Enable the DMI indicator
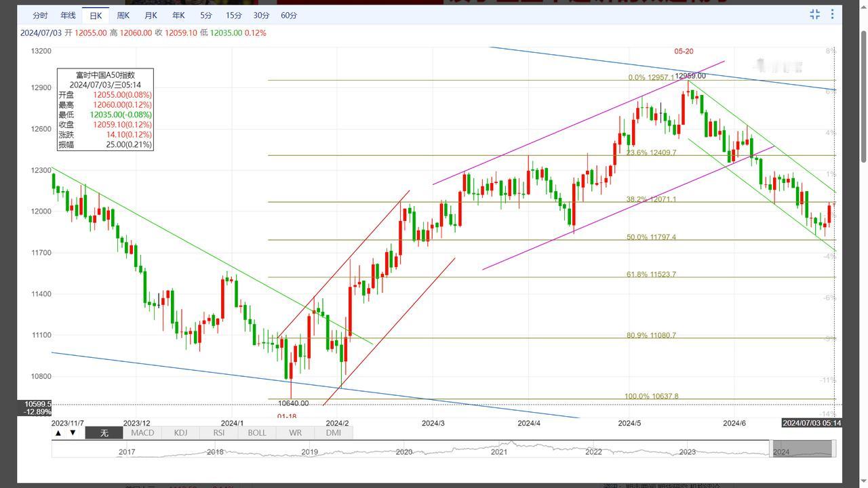Screen dimensions: 868x488 coord(333,432)
